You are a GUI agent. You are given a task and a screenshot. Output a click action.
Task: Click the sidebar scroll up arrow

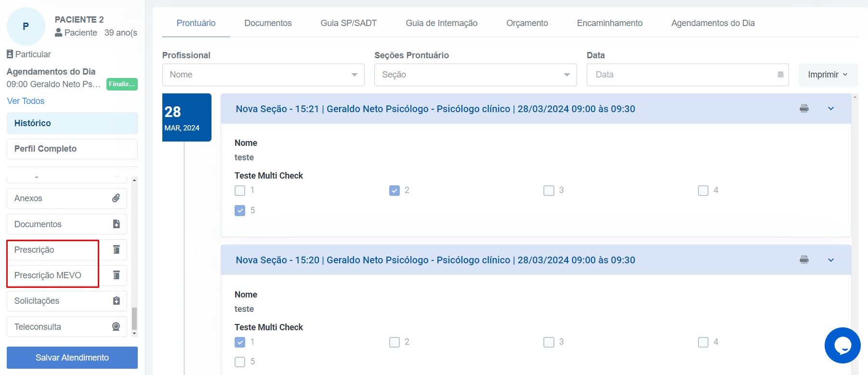(x=134, y=180)
